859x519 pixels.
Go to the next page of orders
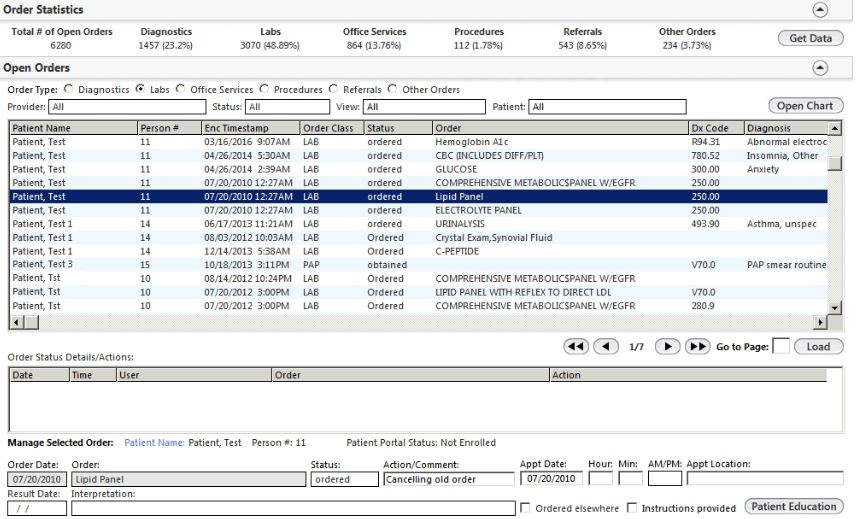point(667,346)
